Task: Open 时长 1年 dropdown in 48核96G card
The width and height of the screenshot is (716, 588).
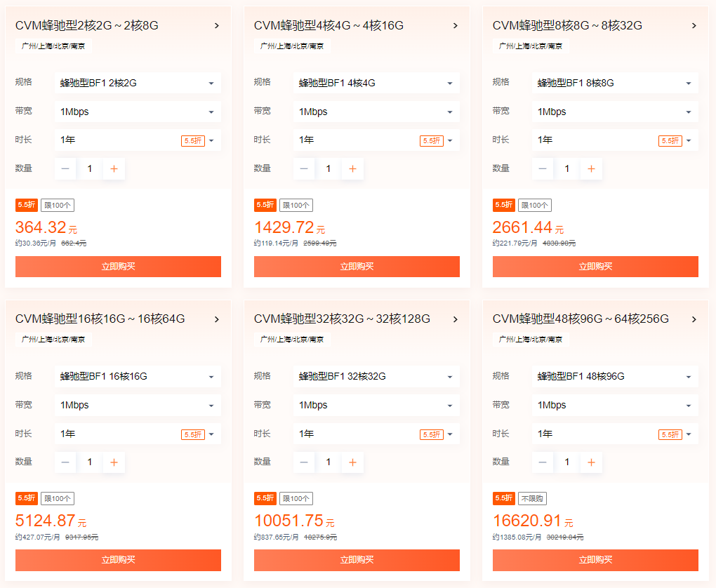Action: [615, 434]
